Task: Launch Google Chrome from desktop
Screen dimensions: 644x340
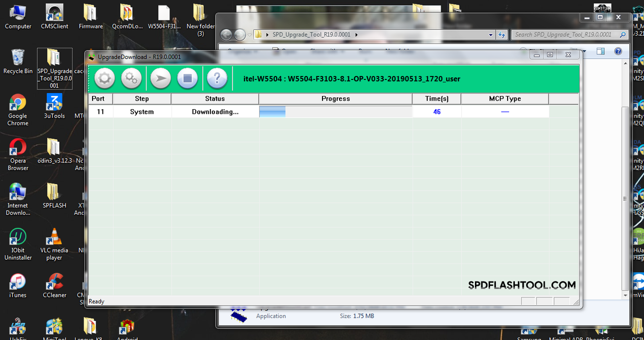Action: pos(18,110)
